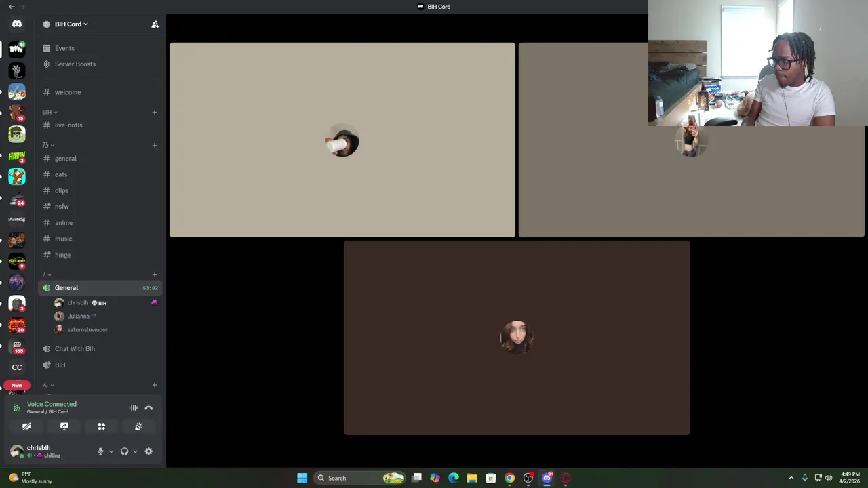Screen dimensions: 868x488
Task: Open BIH Cord server dropdown menu
Action: pos(71,24)
